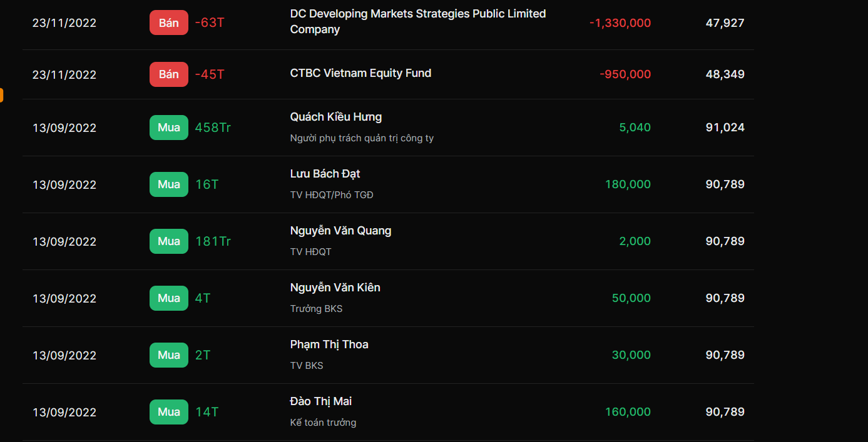Click the Bán badge beside -45T
Screen dimensions: 868x442
(168, 74)
